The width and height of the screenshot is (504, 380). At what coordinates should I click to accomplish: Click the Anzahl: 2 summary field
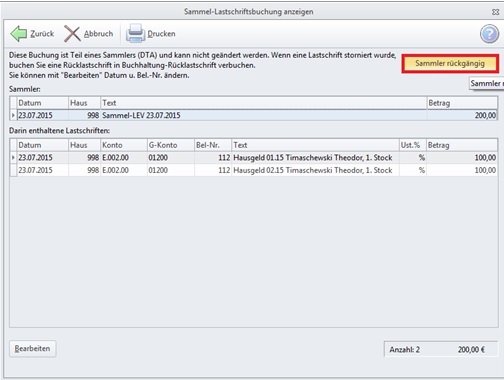pyautogui.click(x=405, y=349)
